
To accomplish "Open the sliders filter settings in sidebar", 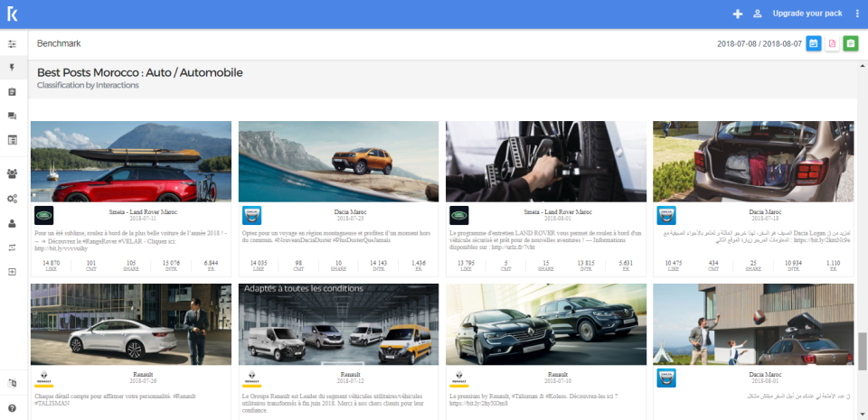I will click(x=12, y=43).
